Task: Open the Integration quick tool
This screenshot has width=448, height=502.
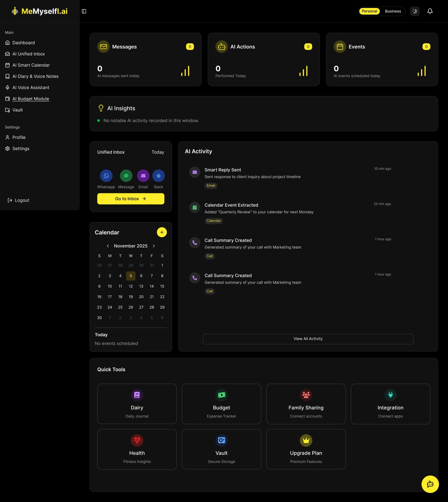Action: 390,404
